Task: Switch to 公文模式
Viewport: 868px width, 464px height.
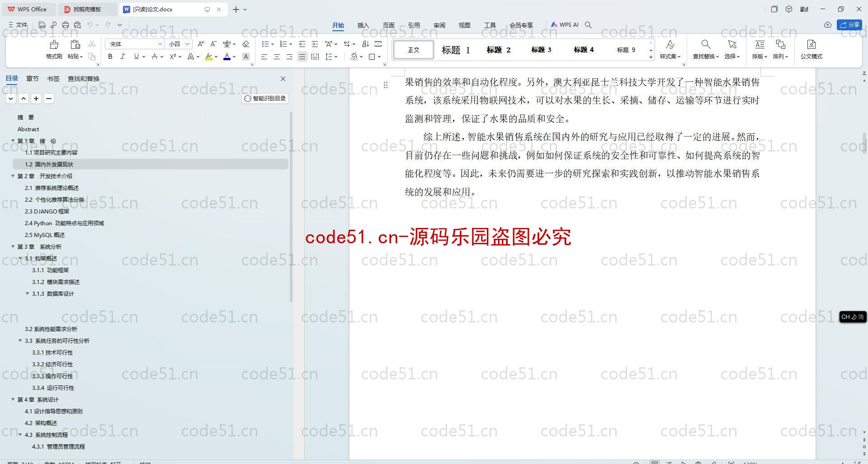Action: [x=811, y=49]
